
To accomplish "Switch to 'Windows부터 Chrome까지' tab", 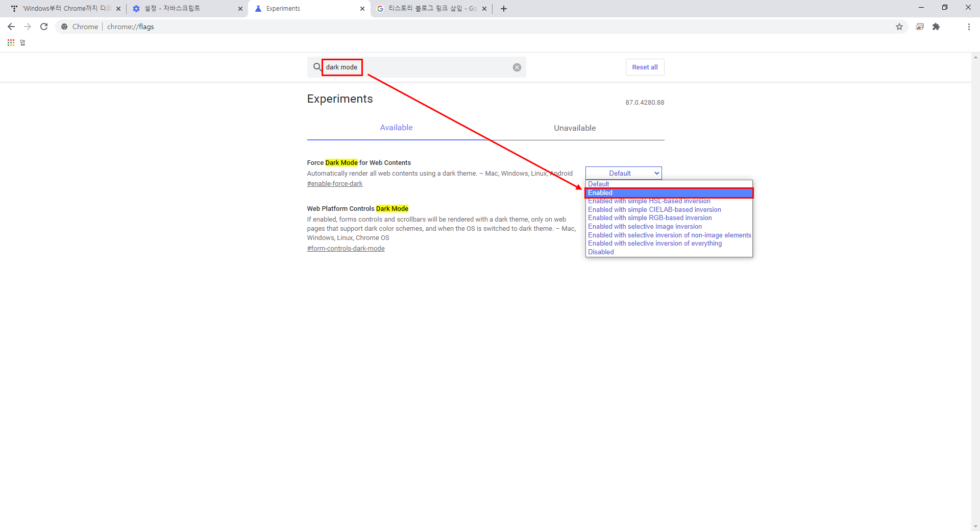I will pos(65,9).
